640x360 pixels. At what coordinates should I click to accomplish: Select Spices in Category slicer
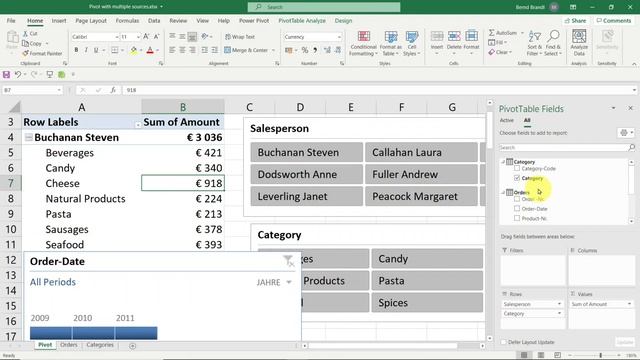[x=427, y=303]
